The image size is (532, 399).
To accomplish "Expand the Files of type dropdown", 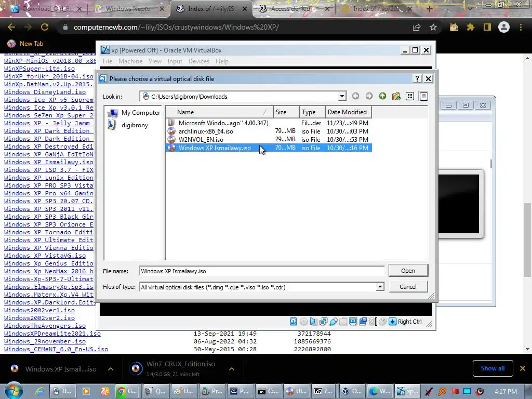I will 380,287.
